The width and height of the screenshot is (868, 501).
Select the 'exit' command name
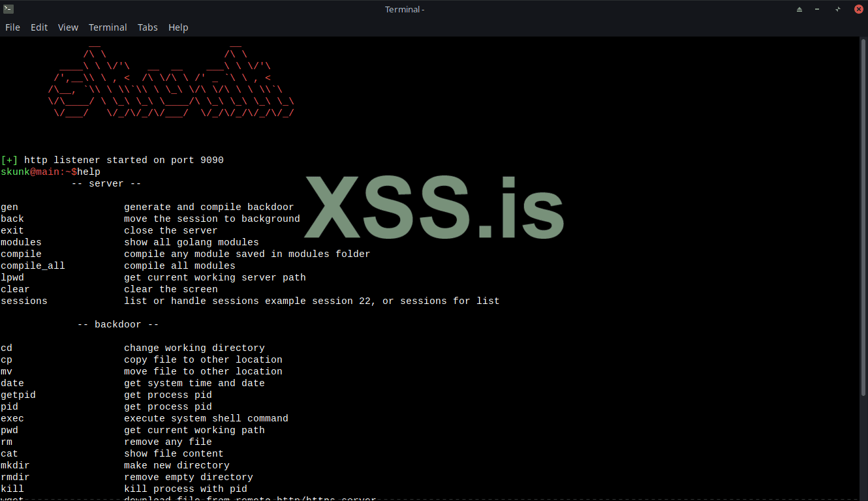[12, 231]
